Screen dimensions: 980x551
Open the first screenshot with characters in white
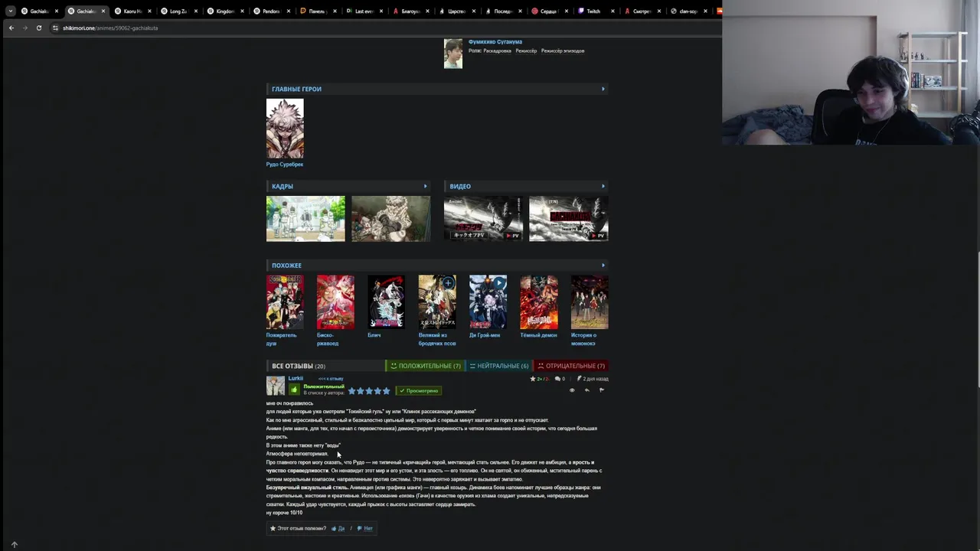tap(305, 219)
